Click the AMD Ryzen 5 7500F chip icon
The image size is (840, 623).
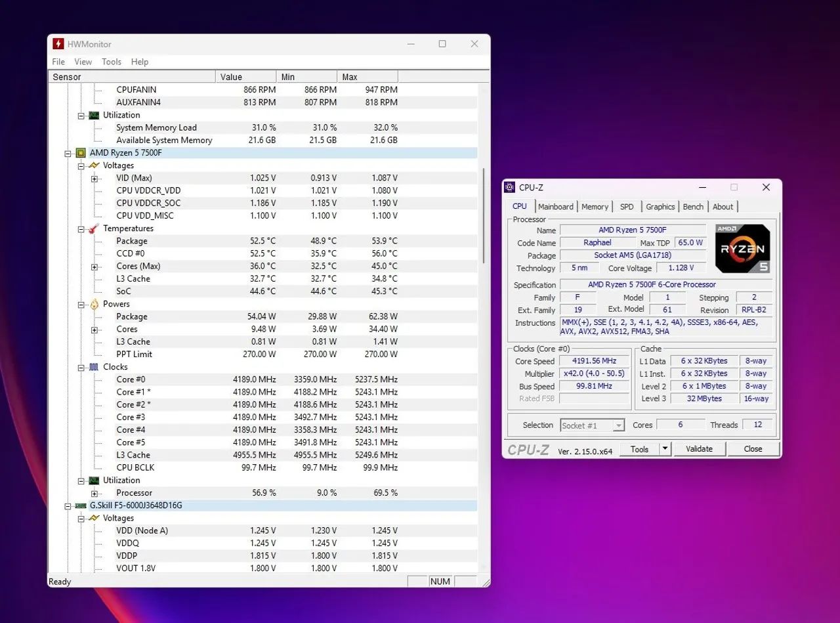point(81,153)
